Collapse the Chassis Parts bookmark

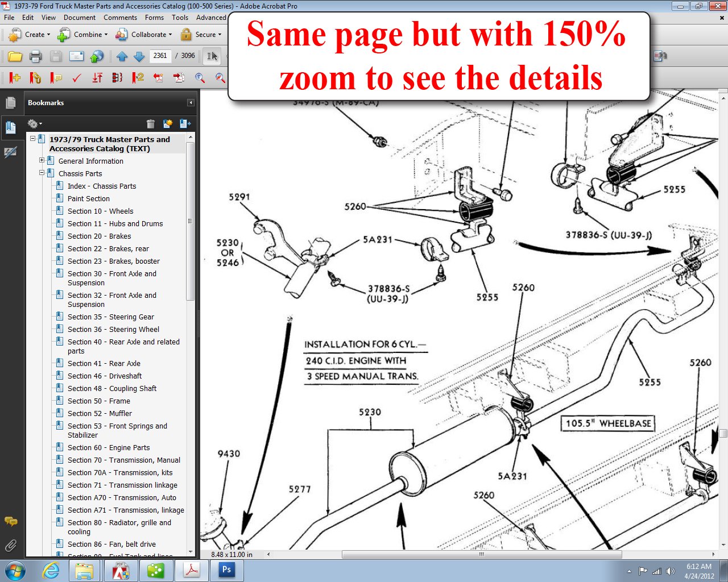point(42,173)
